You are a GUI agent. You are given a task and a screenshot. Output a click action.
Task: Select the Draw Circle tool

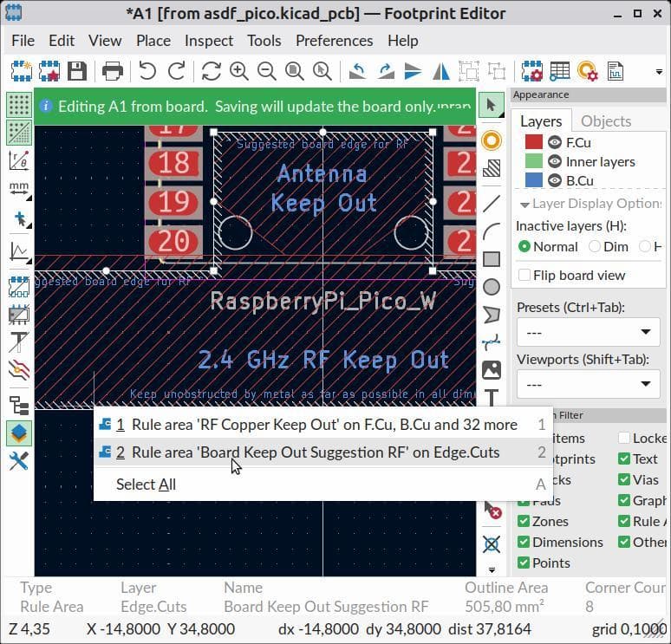pos(492,287)
